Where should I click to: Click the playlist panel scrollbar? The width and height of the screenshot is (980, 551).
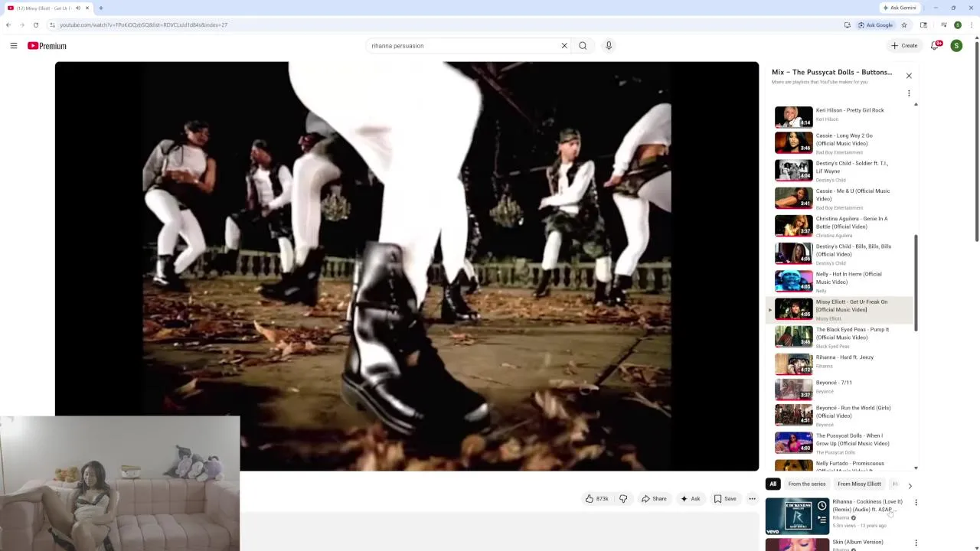pos(916,283)
